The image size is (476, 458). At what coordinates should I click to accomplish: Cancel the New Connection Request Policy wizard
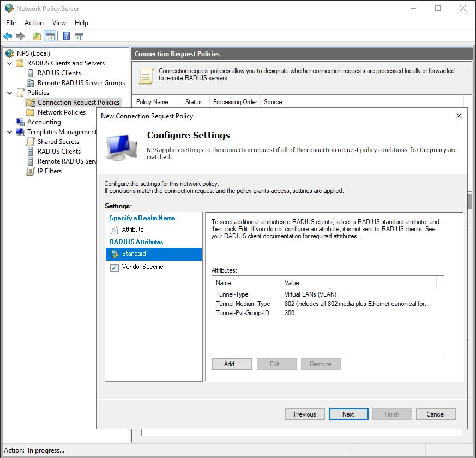[436, 414]
